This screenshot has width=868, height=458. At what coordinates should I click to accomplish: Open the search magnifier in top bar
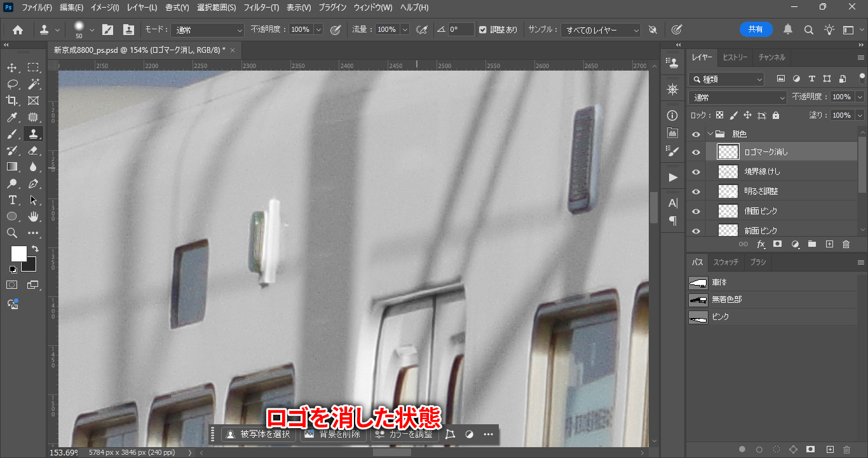809,30
